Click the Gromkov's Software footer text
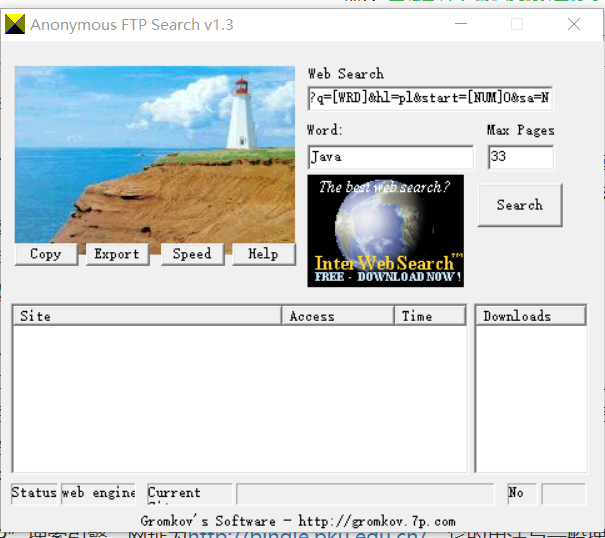This screenshot has width=605, height=538. pyautogui.click(x=298, y=521)
